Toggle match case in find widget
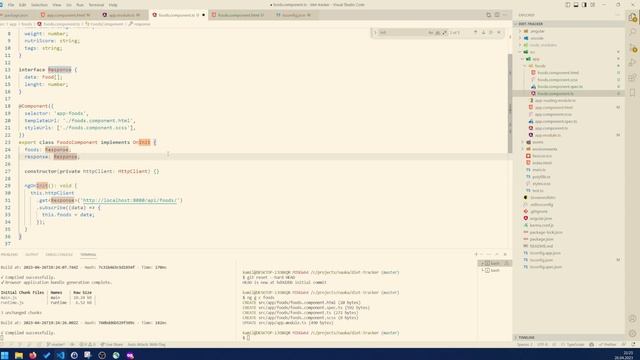 click(x=431, y=32)
